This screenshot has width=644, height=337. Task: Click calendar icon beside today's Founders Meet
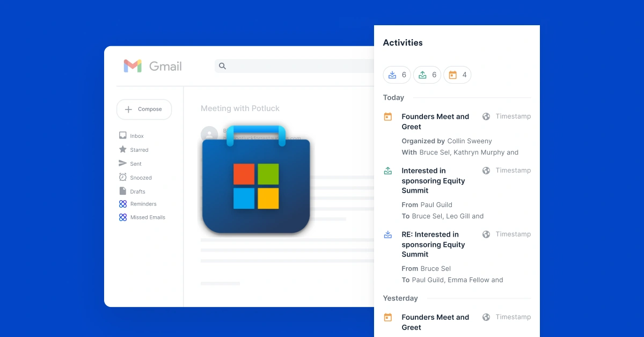pos(388,116)
